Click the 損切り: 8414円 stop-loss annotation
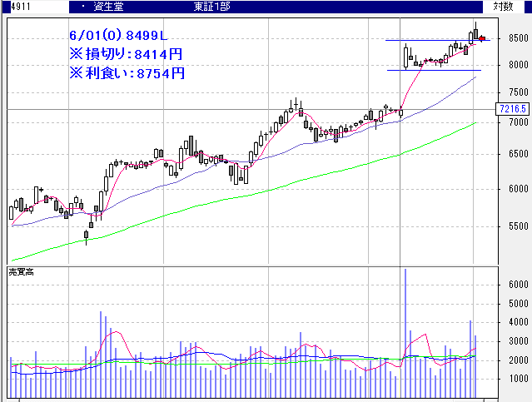 [125, 54]
